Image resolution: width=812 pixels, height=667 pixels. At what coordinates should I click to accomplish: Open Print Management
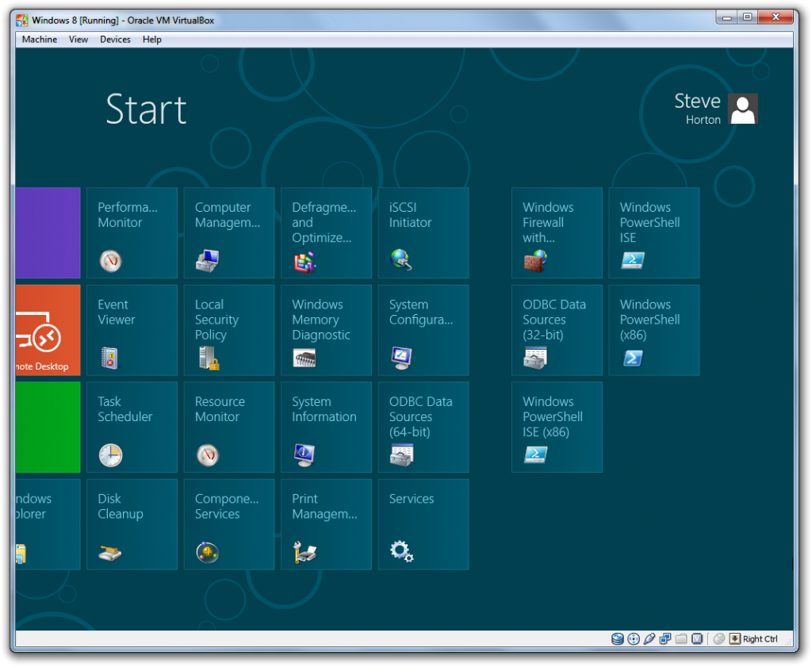click(326, 523)
